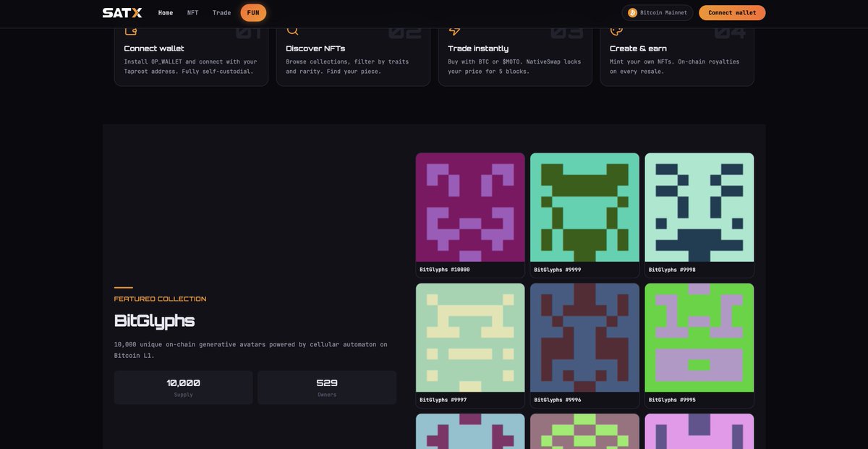Click the FEATURED COLLECTION label

coord(160,299)
